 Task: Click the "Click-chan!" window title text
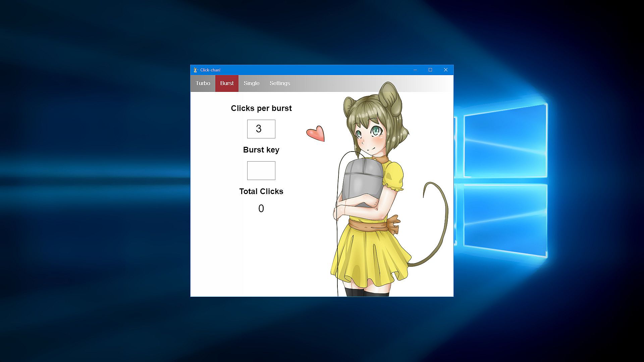coord(210,70)
